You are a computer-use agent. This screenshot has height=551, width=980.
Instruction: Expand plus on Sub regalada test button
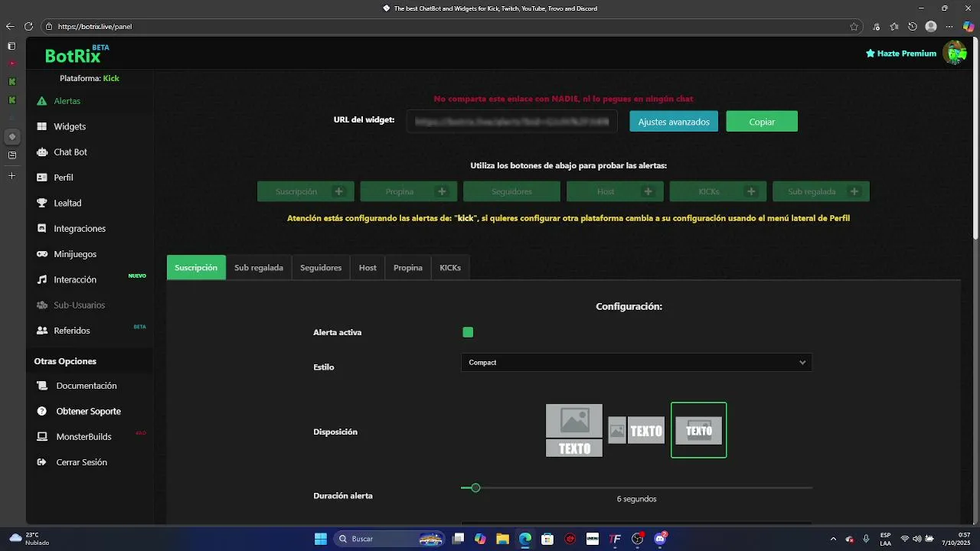(x=854, y=191)
